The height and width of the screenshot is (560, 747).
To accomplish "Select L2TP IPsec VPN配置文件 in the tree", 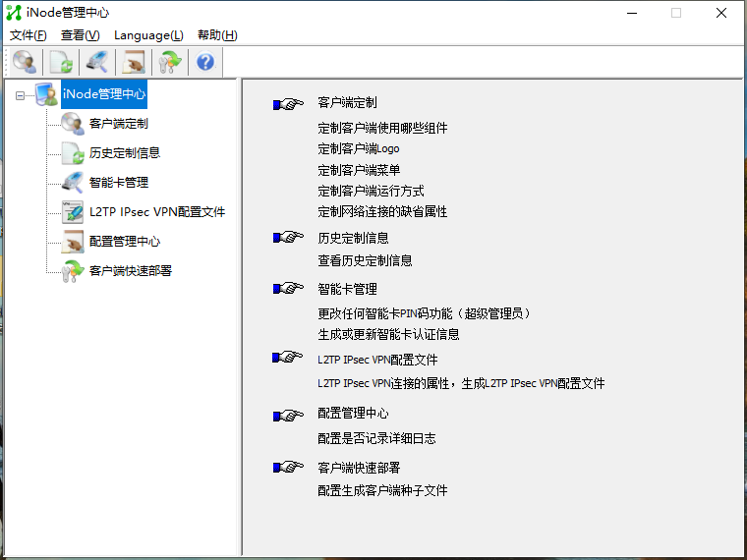I will click(157, 212).
